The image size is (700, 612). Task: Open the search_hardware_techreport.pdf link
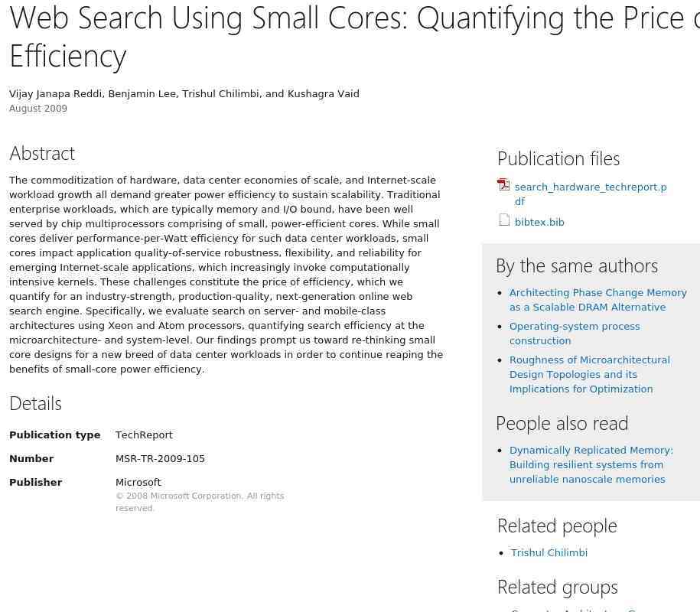[x=591, y=194]
